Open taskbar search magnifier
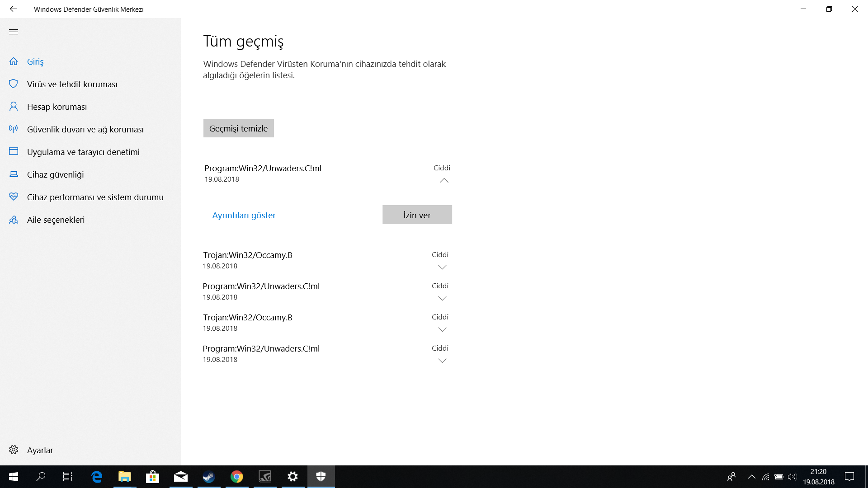This screenshot has height=488, width=868. point(41,477)
